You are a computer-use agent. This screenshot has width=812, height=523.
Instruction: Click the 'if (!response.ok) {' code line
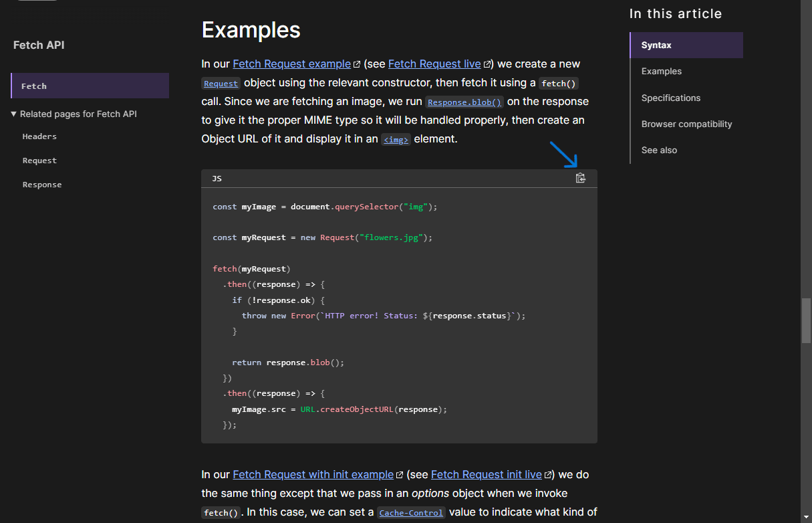tap(279, 300)
